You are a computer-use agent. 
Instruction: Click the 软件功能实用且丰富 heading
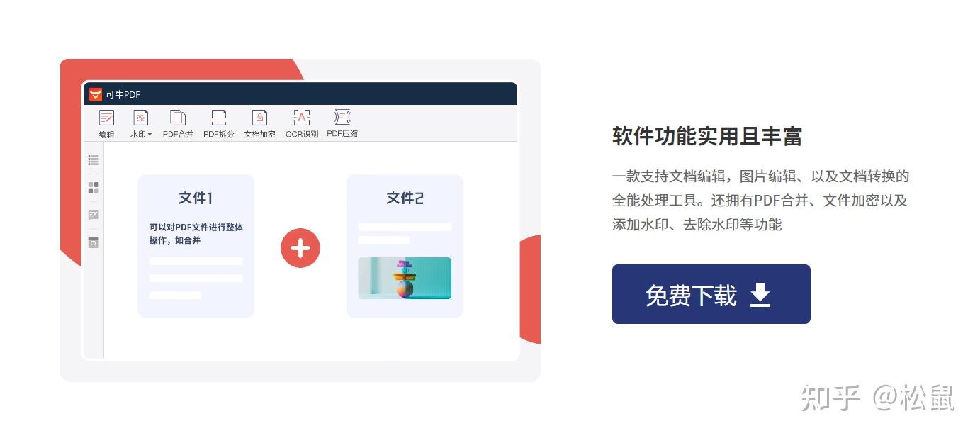[x=706, y=136]
